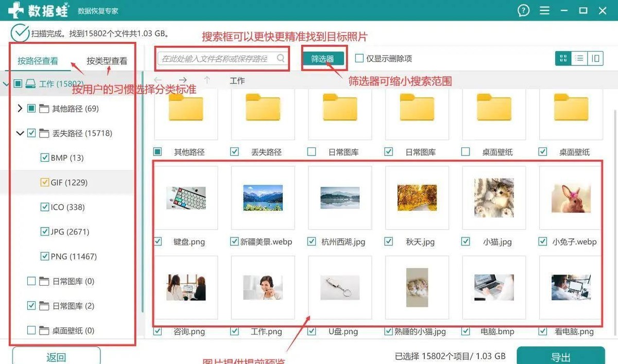
Task: Click the help question mark icon
Action: [x=523, y=10]
